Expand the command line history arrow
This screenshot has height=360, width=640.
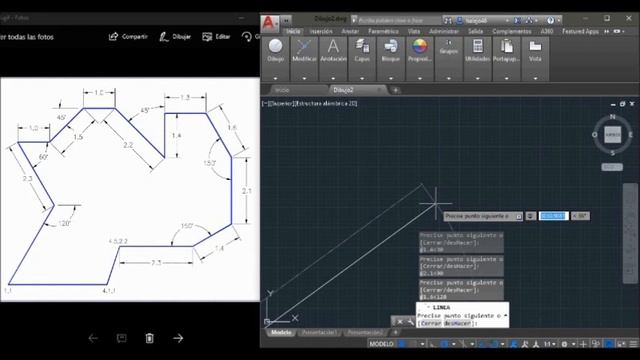[506, 316]
